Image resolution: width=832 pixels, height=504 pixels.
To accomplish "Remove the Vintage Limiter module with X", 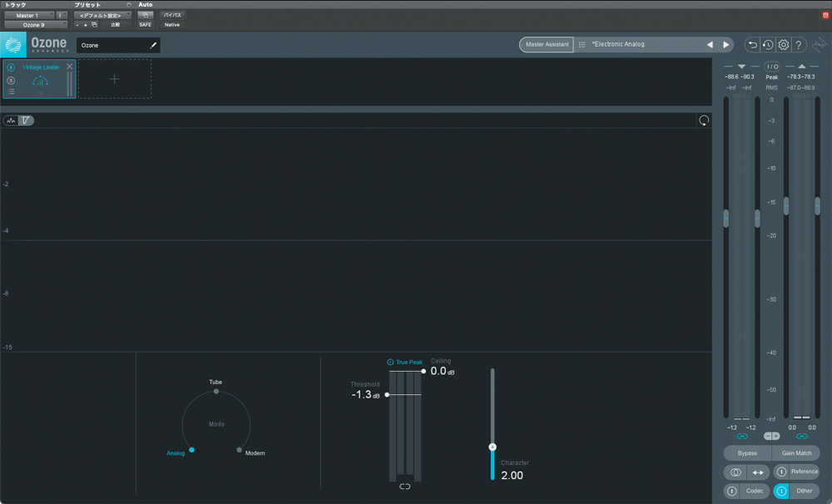I will [70, 67].
